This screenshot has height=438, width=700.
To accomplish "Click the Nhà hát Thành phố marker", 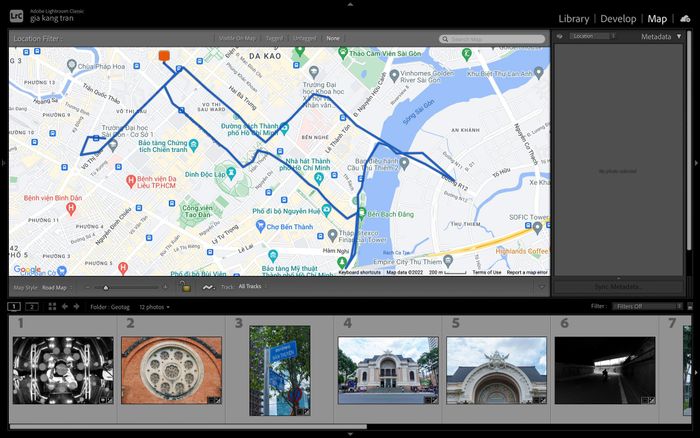I will click(318, 179).
